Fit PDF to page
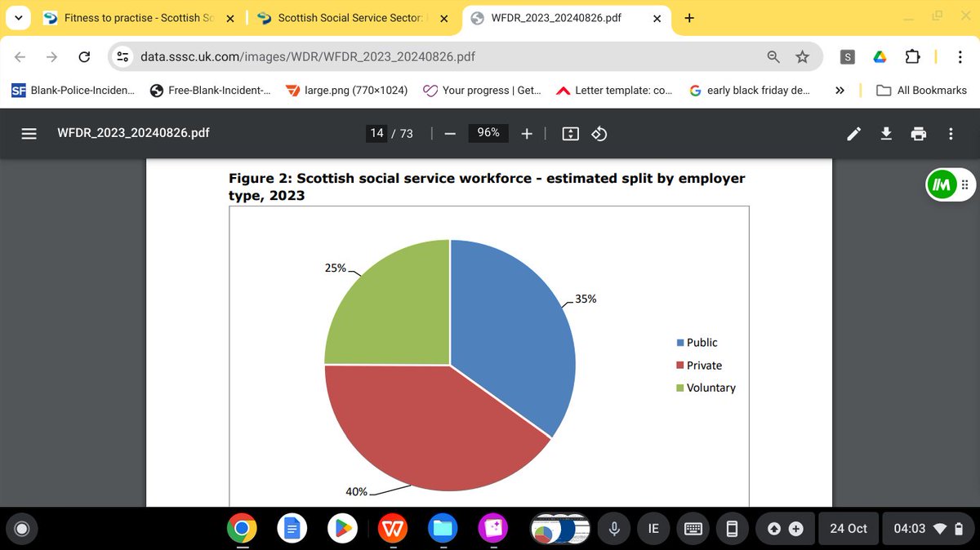 pyautogui.click(x=571, y=133)
